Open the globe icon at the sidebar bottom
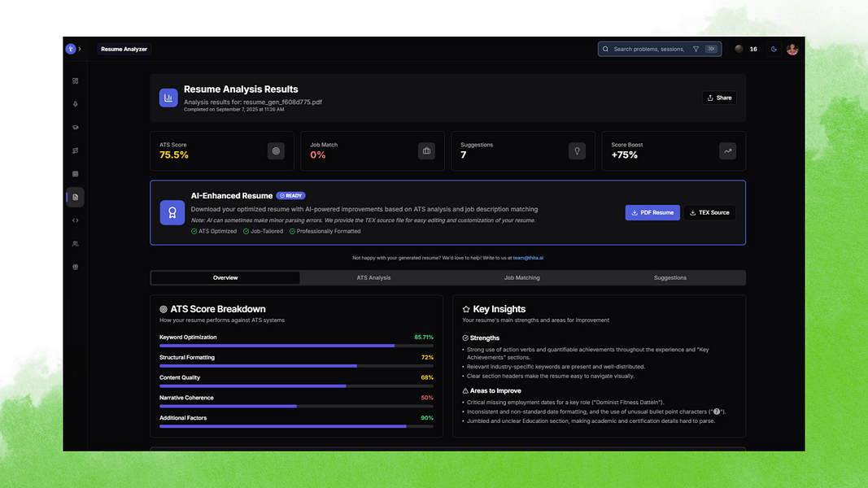Image resolution: width=868 pixels, height=488 pixels. (x=76, y=267)
